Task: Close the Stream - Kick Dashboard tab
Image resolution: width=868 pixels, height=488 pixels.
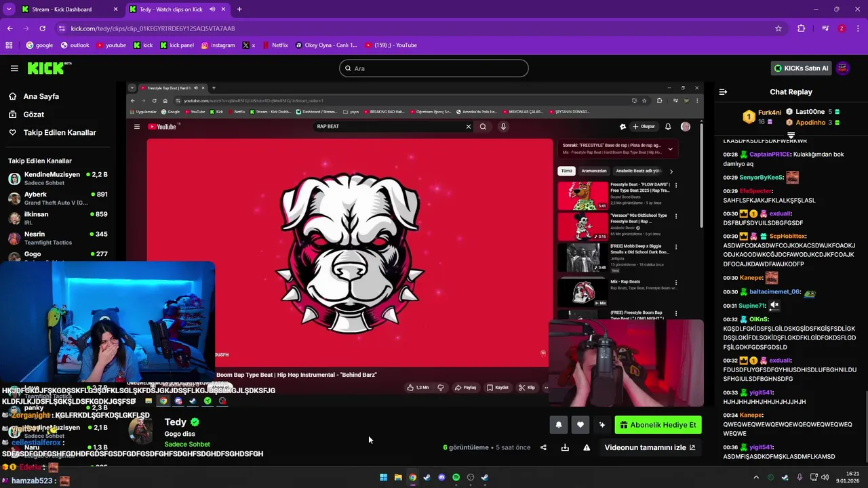Action: click(115, 9)
